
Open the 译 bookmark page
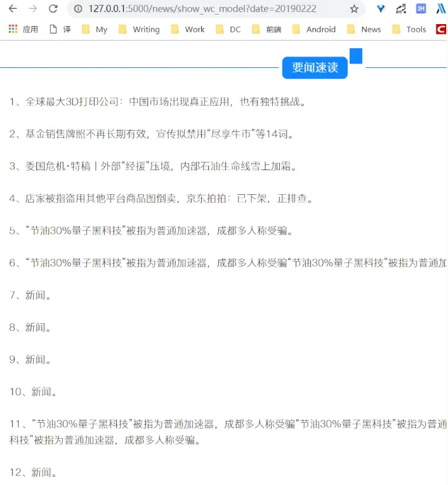pos(60,29)
